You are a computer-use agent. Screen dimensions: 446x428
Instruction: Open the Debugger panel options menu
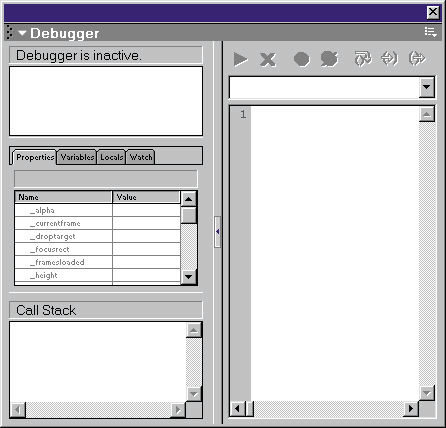(x=431, y=32)
